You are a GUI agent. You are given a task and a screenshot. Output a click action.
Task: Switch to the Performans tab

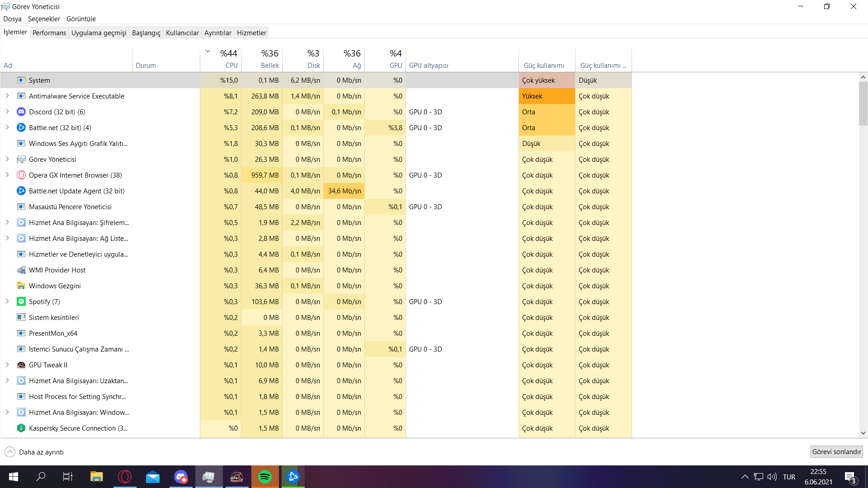(49, 33)
